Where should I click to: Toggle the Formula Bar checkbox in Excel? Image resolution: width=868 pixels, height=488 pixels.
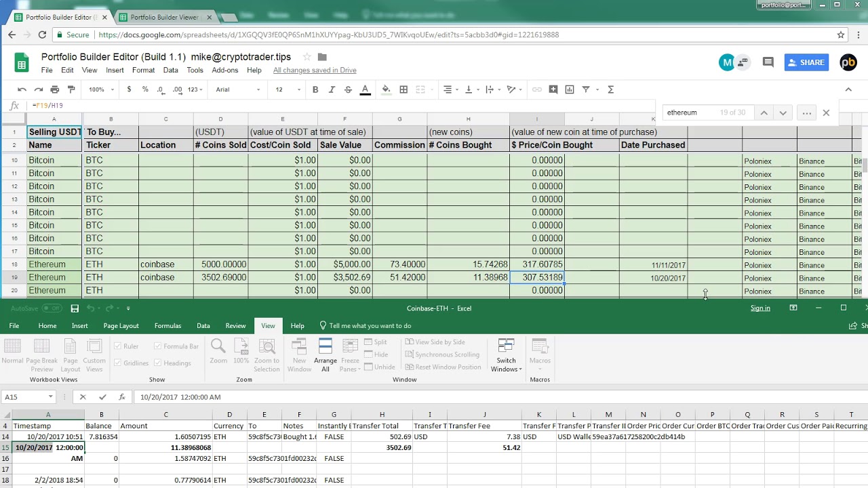click(158, 346)
